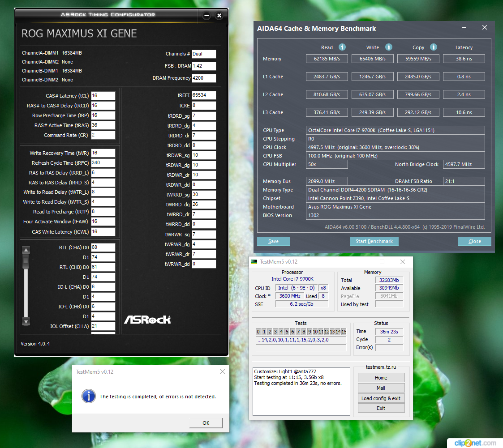Click test number 0 in TestMem5 Tests
The image size is (503, 448).
coord(258,332)
